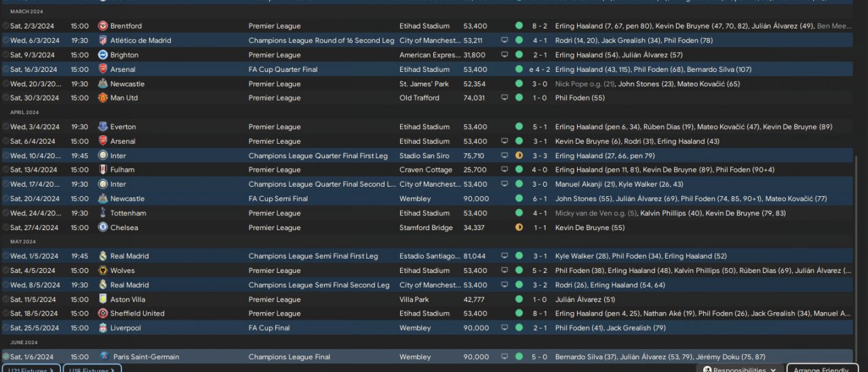Click 'Champions League Round of 16 Second Leg' text
Viewport: 868px width, 372px height.
321,41
